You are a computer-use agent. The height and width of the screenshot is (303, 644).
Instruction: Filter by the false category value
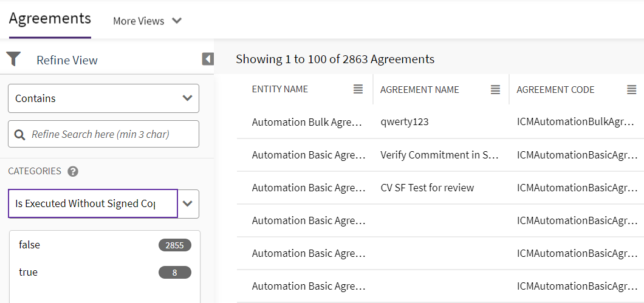click(30, 245)
